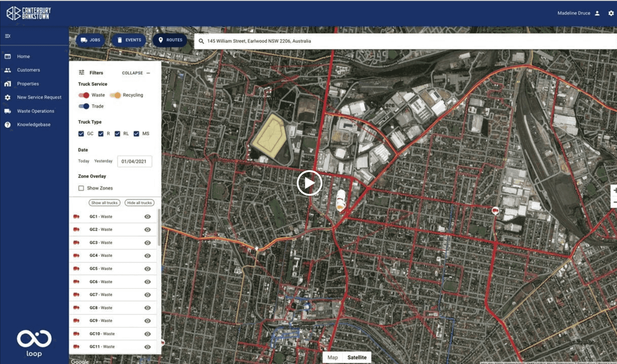Hide GC4 Waste truck via its eye toggle
This screenshot has width=617, height=364.
click(x=147, y=255)
